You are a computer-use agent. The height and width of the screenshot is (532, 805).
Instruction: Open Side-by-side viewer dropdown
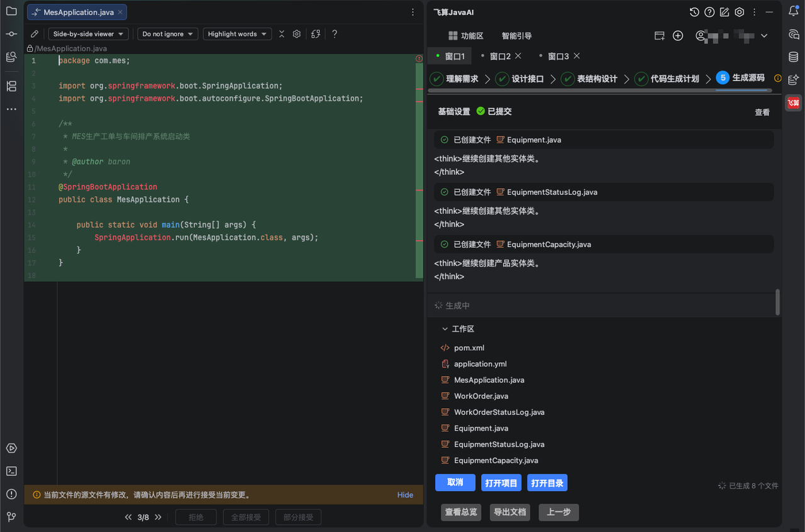pos(89,34)
